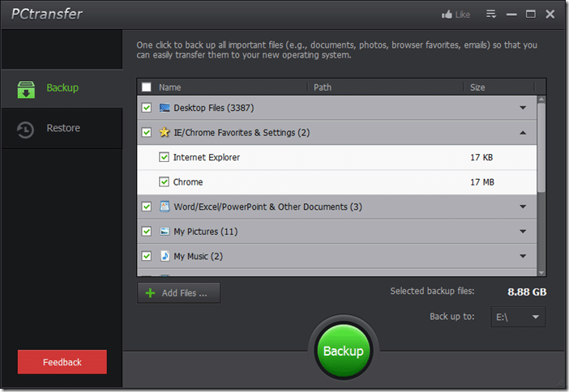Click the Restore clock icon in sidebar
Screen dimensions: 569x392
[26, 129]
